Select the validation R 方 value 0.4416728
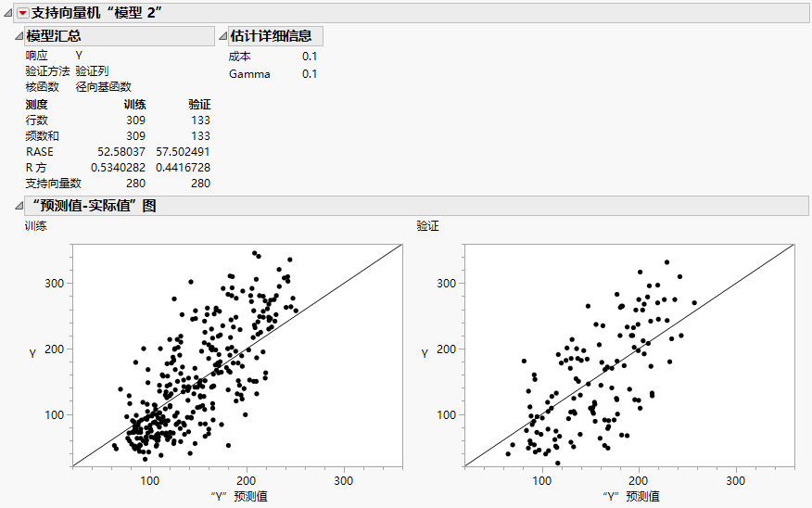The width and height of the screenshot is (812, 508). [183, 168]
